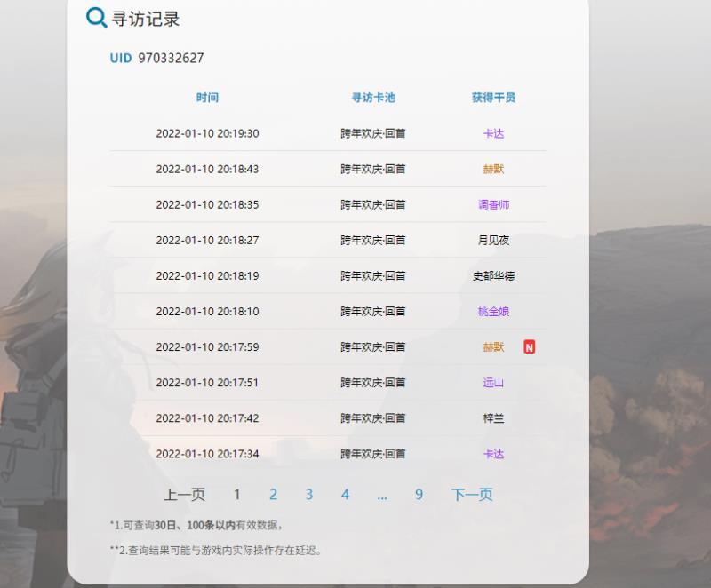Screen dimensions: 711x588
Task: Click timestamp 2022-01-10 20:17:51
Action: 207,382
